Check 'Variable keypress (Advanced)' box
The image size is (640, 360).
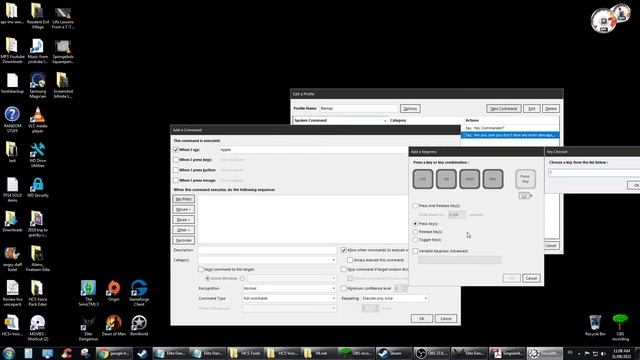click(415, 251)
